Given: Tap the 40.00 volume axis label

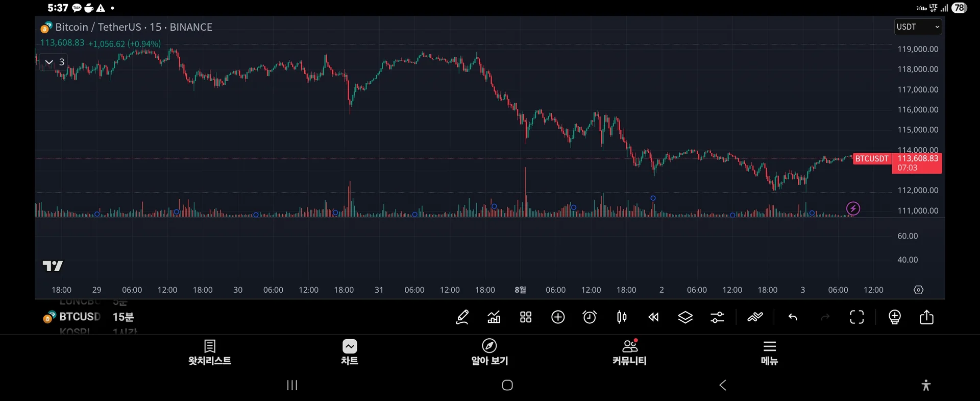Looking at the screenshot, I should tap(908, 260).
